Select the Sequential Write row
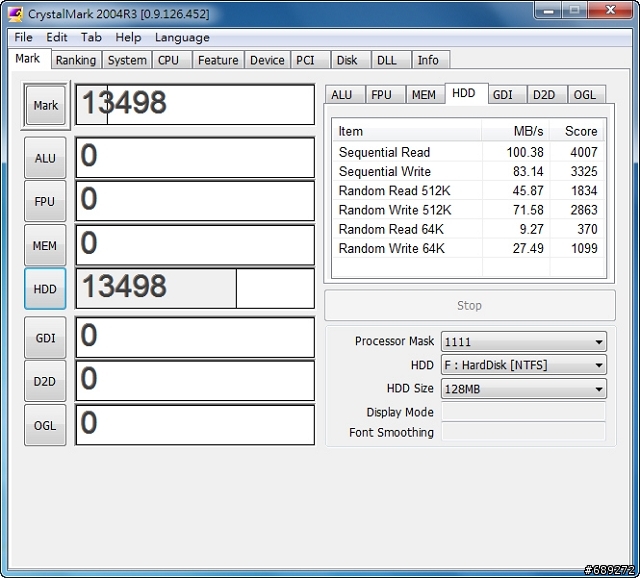Screen dimensions: 640x578 click(468, 171)
